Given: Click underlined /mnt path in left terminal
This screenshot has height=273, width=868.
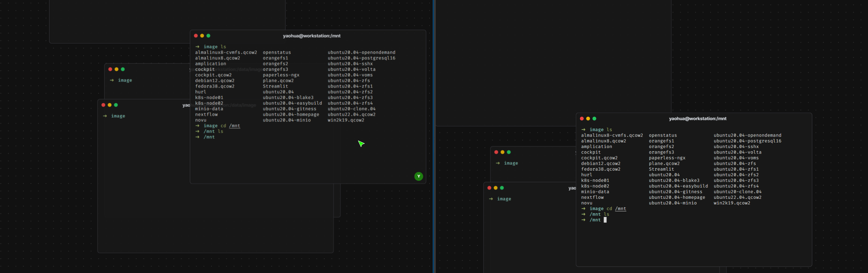Looking at the screenshot, I should point(235,126).
